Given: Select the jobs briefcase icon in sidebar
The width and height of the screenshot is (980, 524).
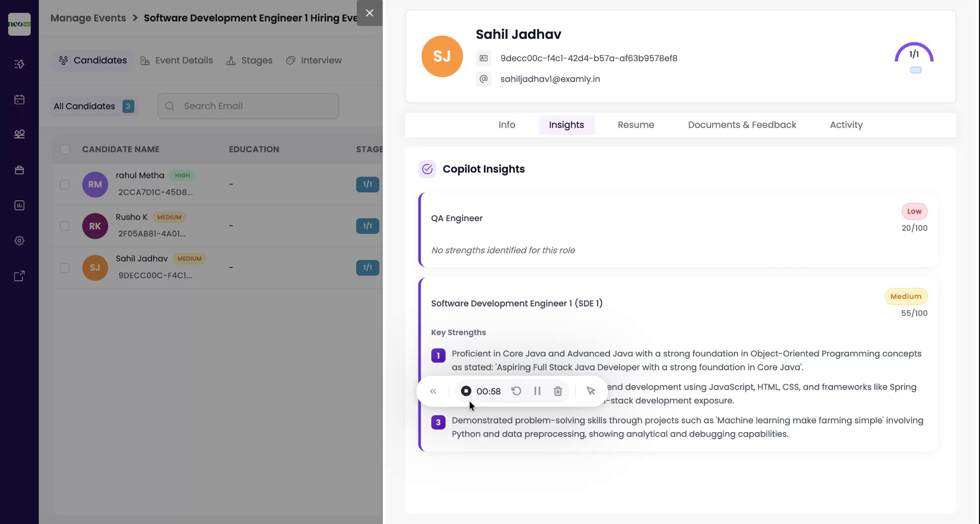Looking at the screenshot, I should point(19,170).
